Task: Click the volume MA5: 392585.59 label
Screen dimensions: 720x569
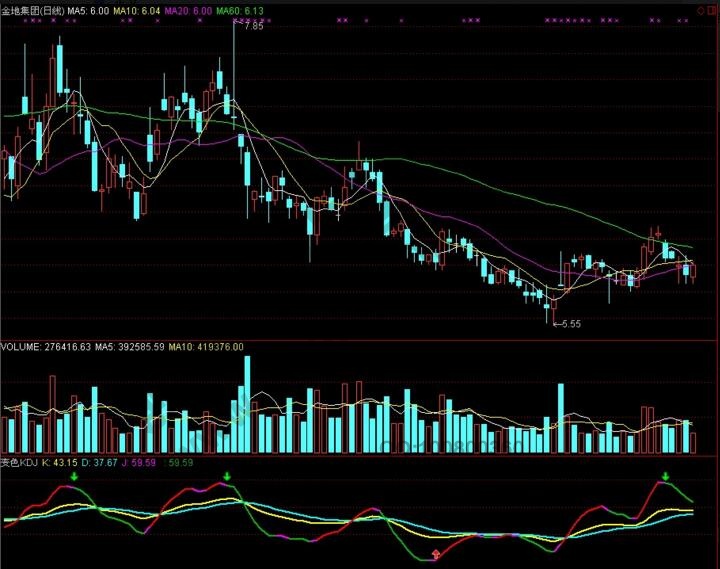Action: 129,347
